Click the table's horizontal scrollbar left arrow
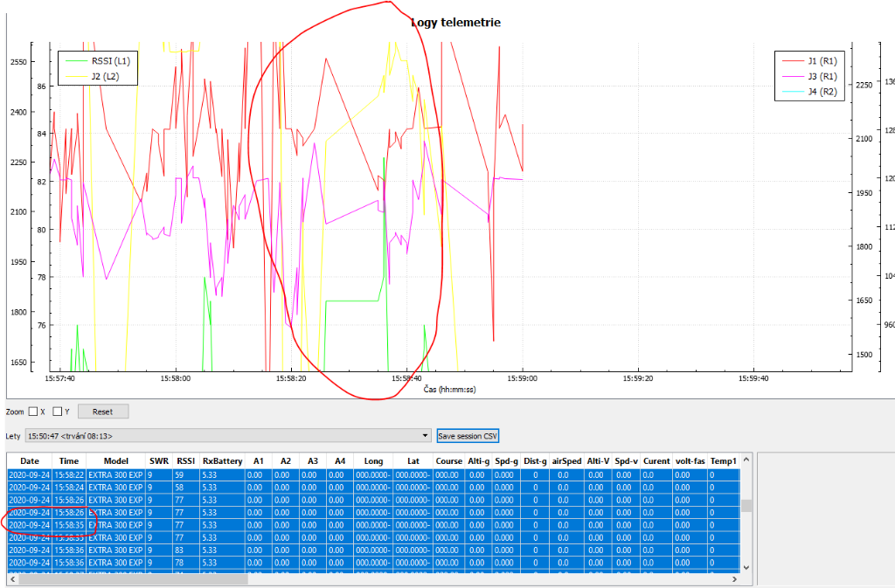This screenshot has width=895, height=588. pos(12,579)
